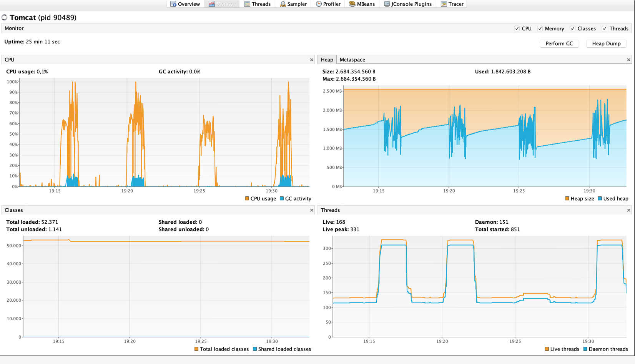Click the Shared loaded classes legend swatch
635x364 pixels.
[x=255, y=349]
